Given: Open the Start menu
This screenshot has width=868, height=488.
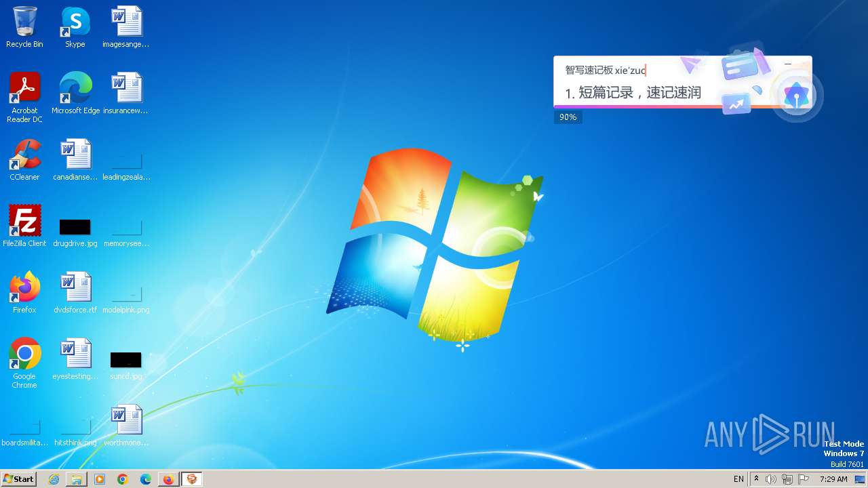Looking at the screenshot, I should 18,479.
